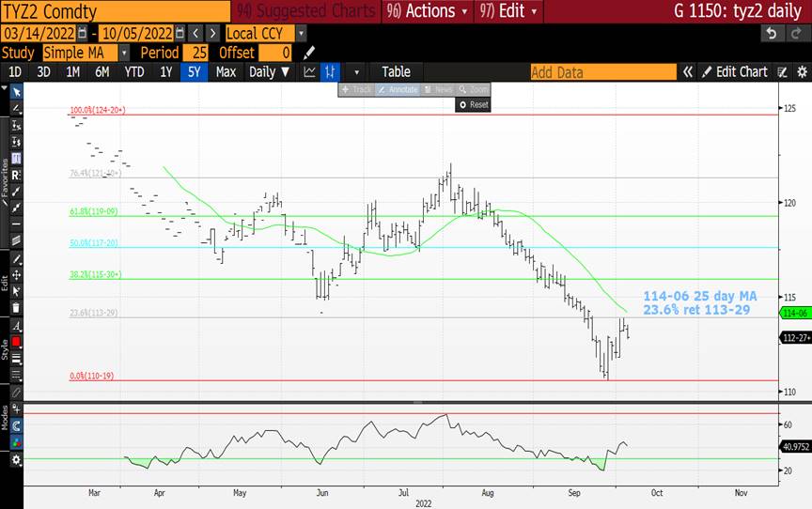Open the line thickness style option
812x509 pixels.
pyautogui.click(x=17, y=359)
